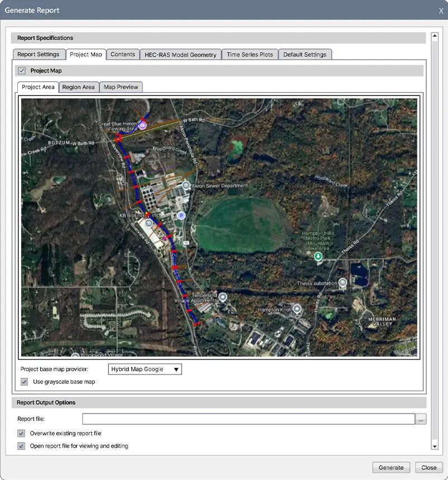This screenshot has height=480, width=448.
Task: Click the Close button
Action: pos(429,468)
